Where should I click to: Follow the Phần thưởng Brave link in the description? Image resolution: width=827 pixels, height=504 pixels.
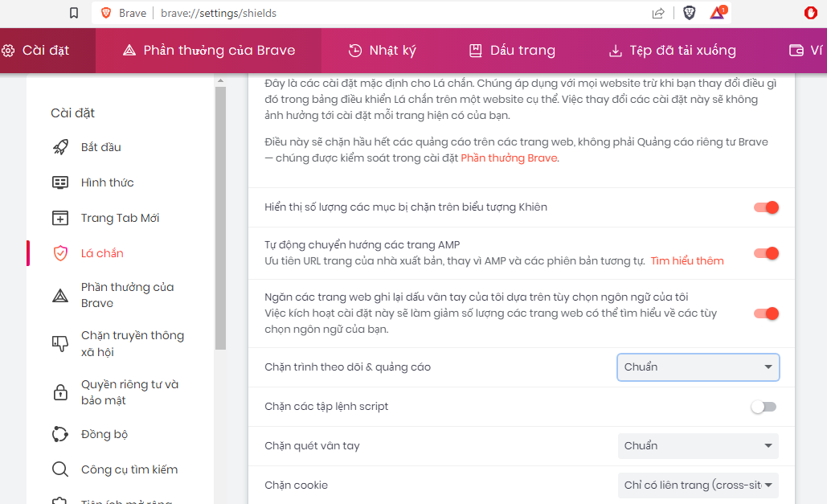coord(509,158)
